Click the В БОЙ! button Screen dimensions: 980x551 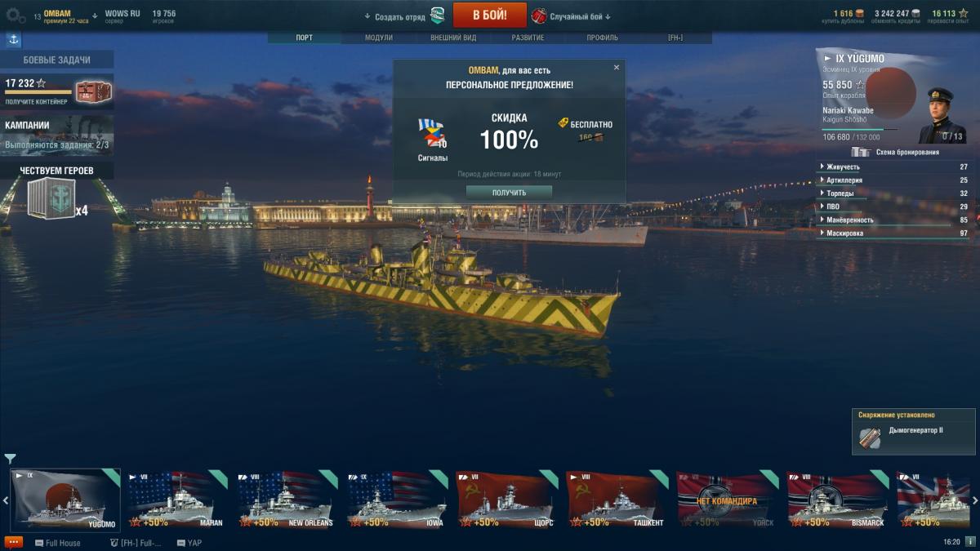tap(490, 15)
